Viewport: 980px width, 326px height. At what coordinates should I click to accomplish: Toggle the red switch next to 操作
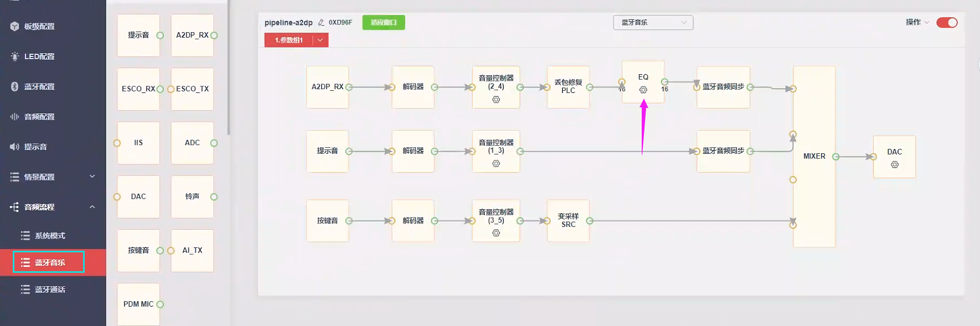coord(947,23)
